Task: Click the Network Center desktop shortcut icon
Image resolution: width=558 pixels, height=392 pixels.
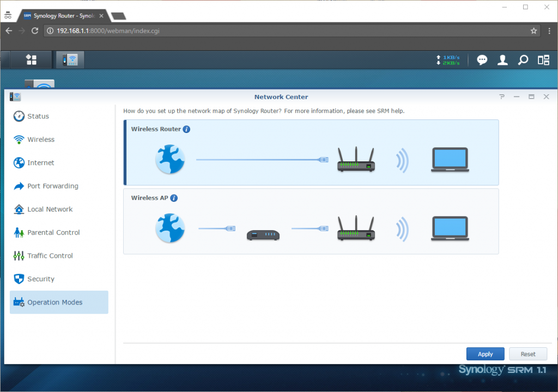Action: pyautogui.click(x=39, y=84)
